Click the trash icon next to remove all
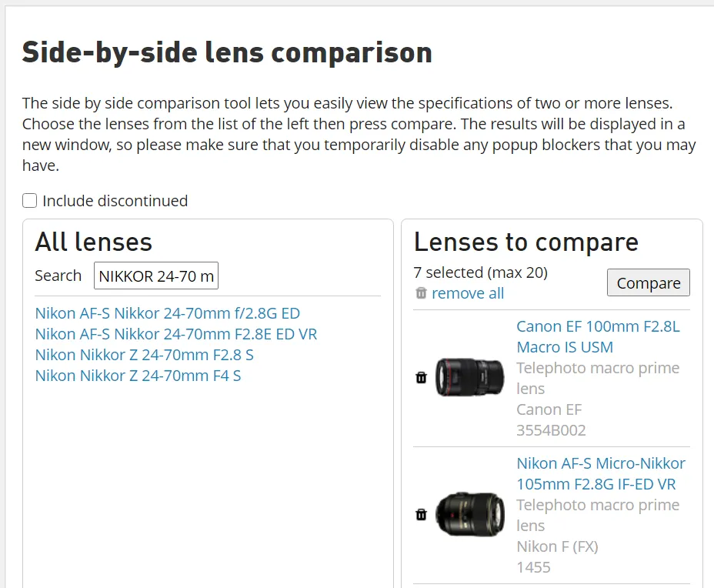 [x=419, y=293]
